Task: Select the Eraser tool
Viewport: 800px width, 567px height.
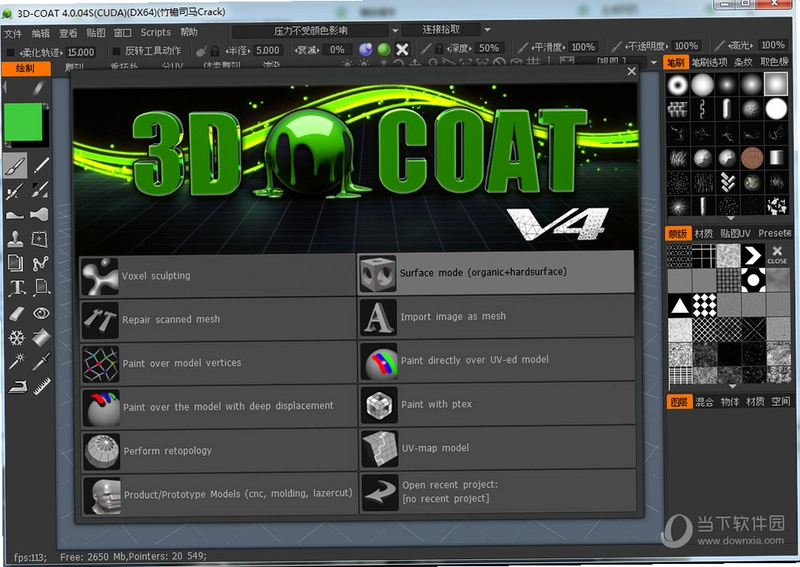Action: pos(16,313)
